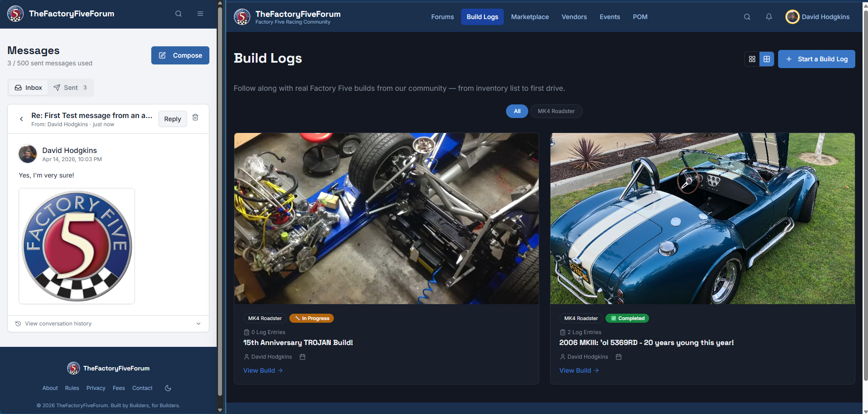This screenshot has width=868, height=414.
Task: Select the Build Logs nav item
Action: point(482,17)
